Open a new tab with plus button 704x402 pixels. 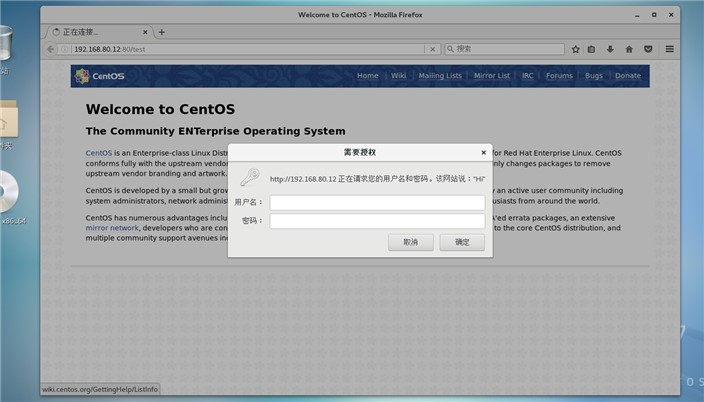tap(162, 32)
